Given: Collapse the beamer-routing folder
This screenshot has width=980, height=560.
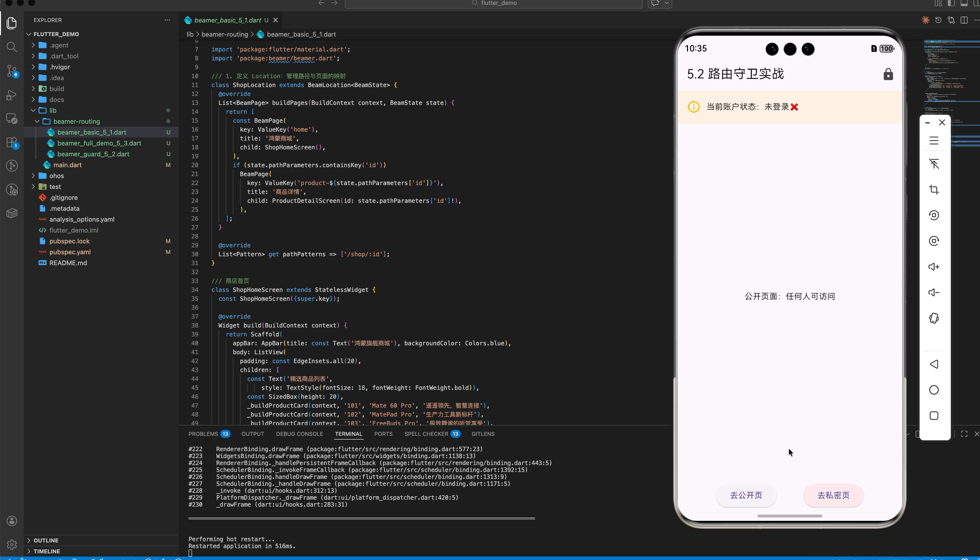Looking at the screenshot, I should coord(76,121).
